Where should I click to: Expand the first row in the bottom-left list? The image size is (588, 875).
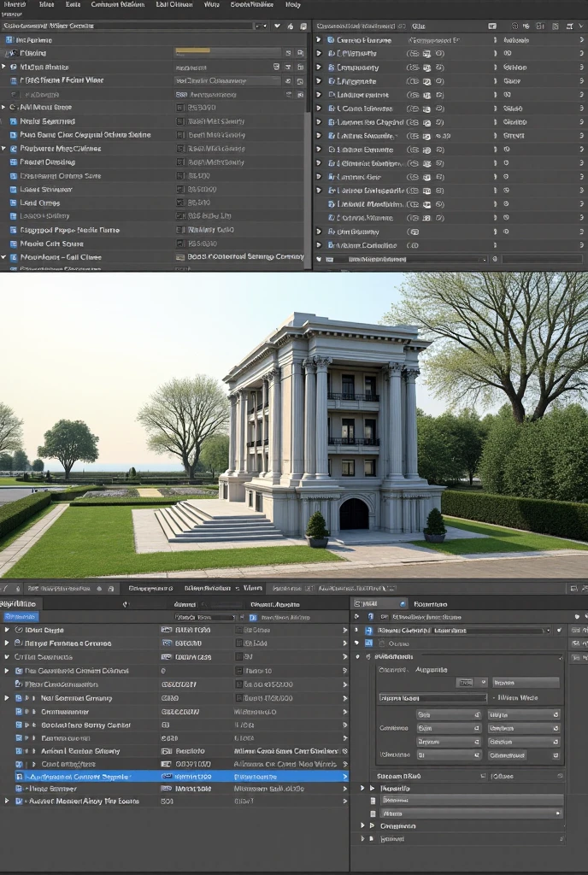[x=7, y=630]
